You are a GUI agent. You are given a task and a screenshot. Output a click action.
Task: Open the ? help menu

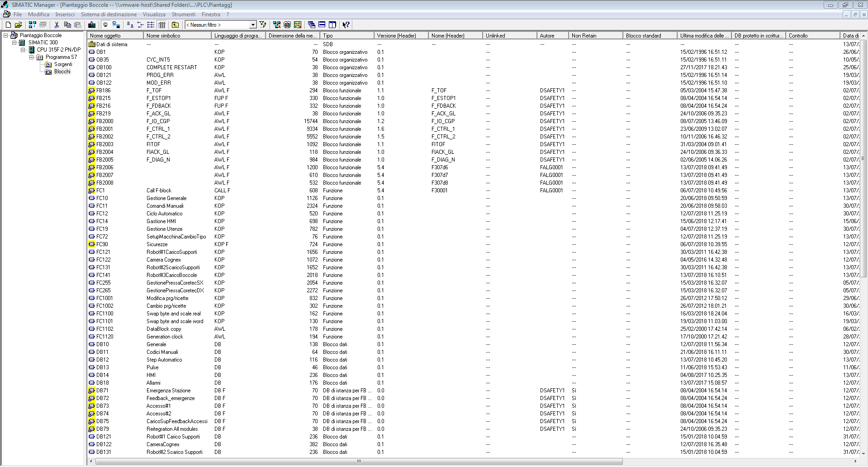coord(228,14)
